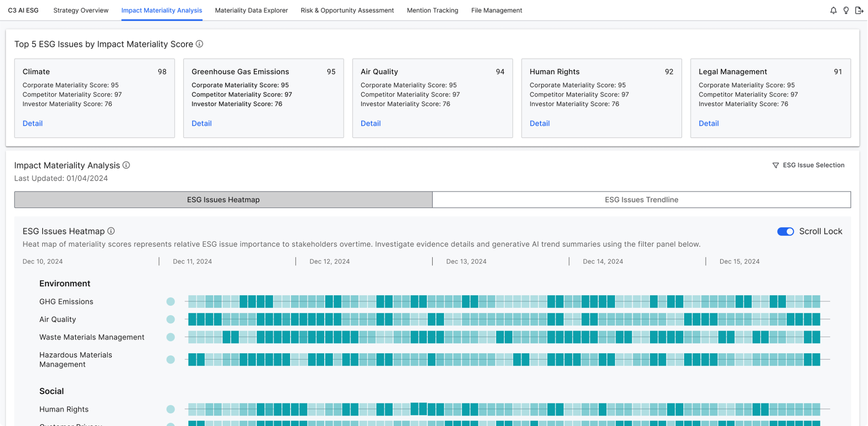The image size is (868, 426).
Task: Go to Risk & Opportunity Assessment tab
Action: click(347, 10)
